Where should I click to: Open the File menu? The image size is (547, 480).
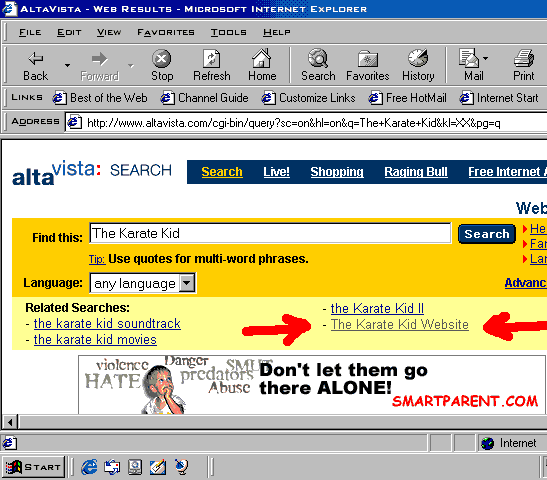[30, 32]
